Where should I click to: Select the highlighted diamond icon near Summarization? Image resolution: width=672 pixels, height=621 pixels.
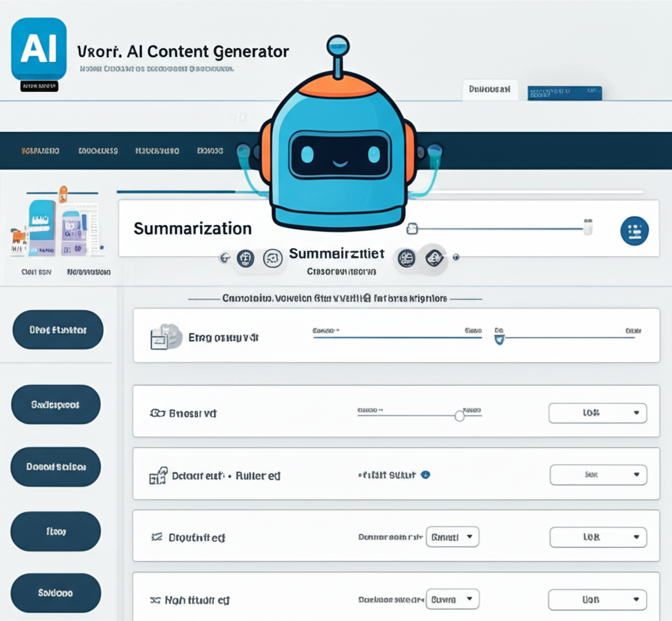(435, 259)
